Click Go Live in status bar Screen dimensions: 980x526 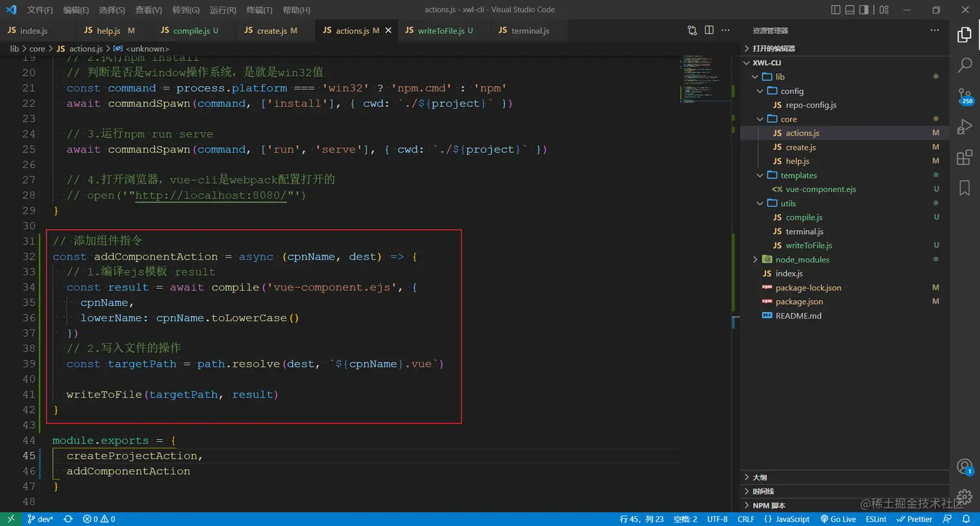point(838,519)
